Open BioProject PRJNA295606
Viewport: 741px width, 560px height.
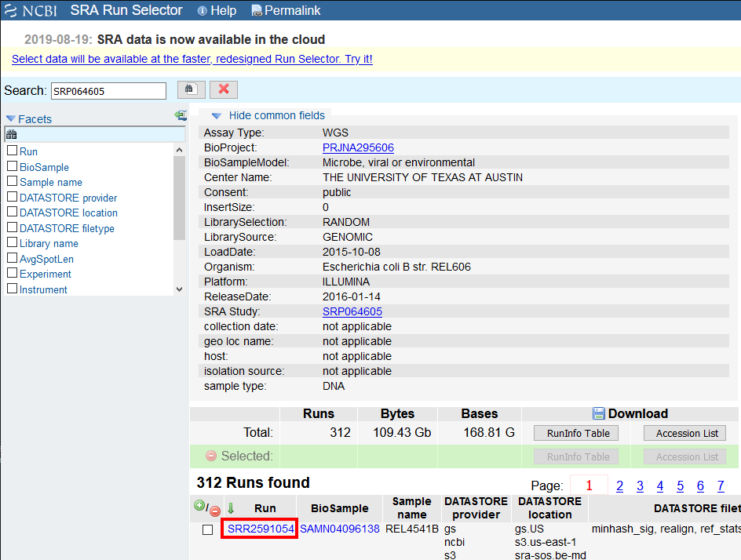pos(358,147)
